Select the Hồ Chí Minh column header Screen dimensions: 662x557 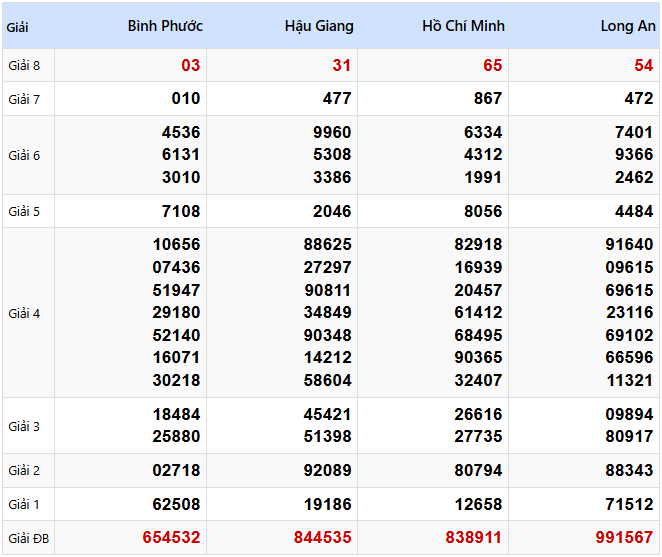[463, 26]
